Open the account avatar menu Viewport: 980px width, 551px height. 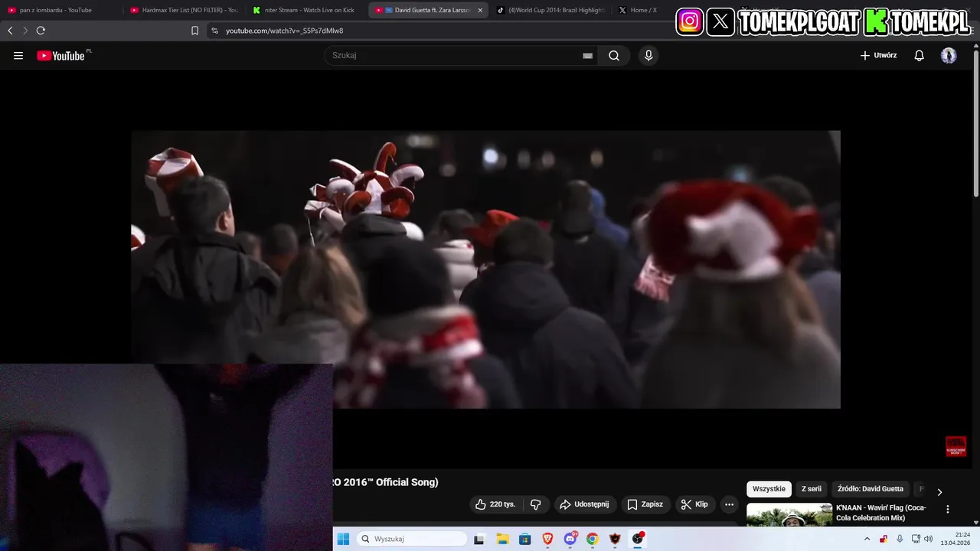click(x=949, y=56)
